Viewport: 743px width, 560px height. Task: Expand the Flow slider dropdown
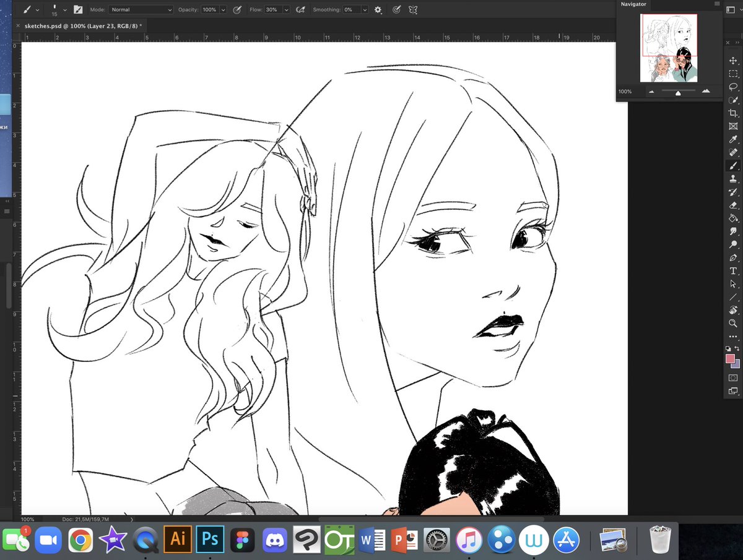point(287,10)
